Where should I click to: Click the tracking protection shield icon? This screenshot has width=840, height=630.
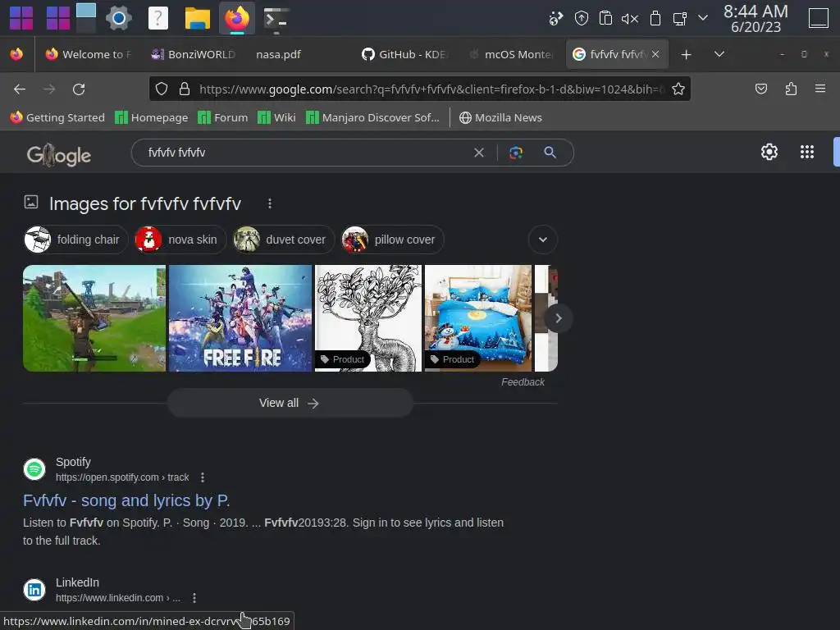point(162,89)
